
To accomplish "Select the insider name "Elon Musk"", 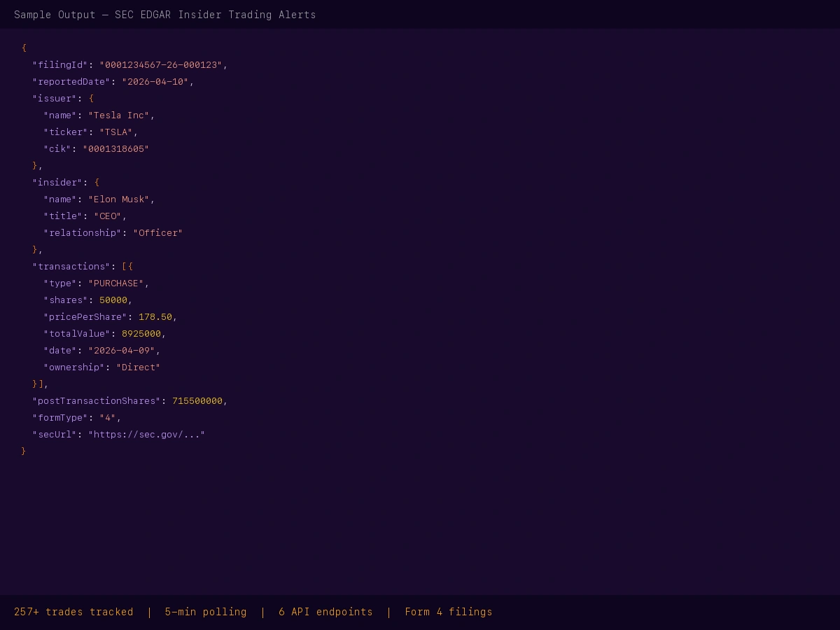I will tap(119, 199).
